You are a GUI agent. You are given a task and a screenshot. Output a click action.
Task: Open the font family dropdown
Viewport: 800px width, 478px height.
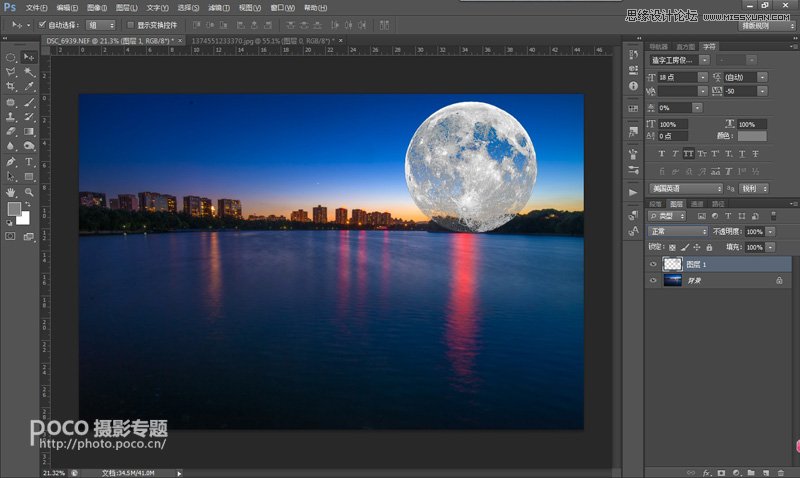704,60
